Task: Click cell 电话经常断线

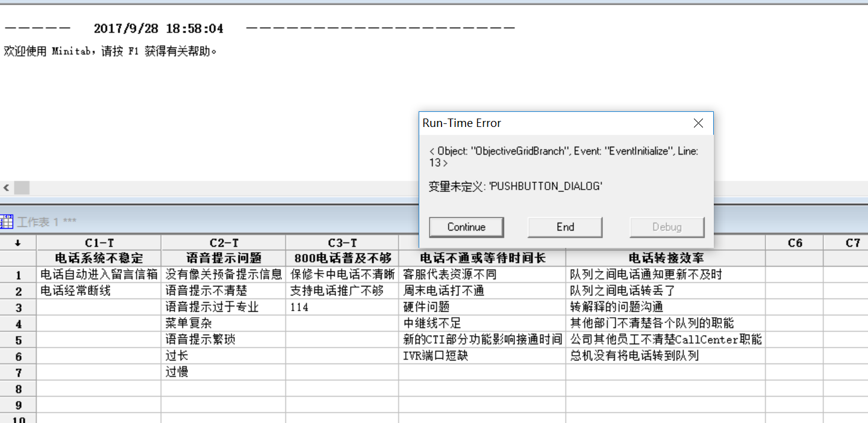Action: (x=99, y=291)
